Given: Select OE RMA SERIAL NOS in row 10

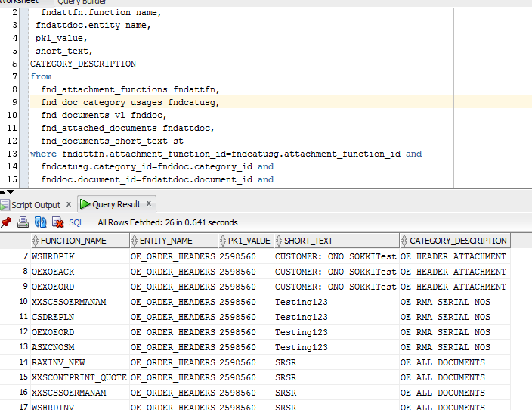Looking at the screenshot, I should (x=455, y=302).
